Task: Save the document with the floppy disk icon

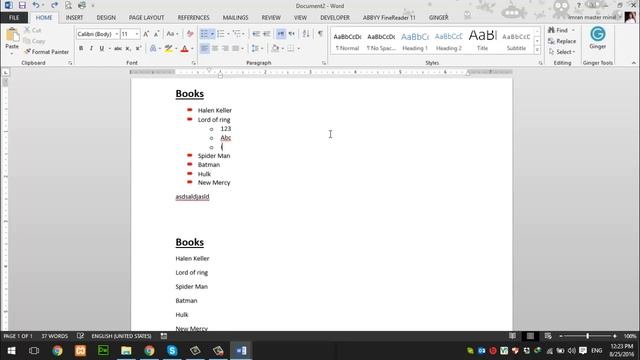Action: 22,5
